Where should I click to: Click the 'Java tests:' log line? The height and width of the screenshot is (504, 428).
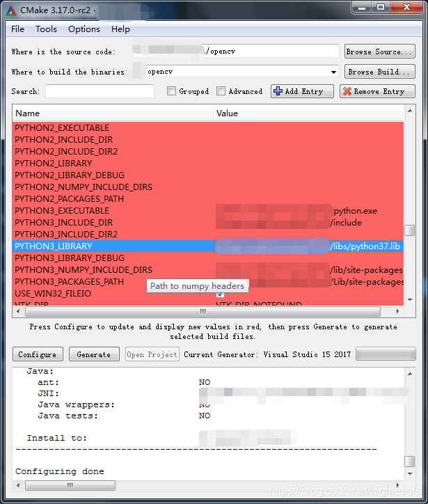point(68,416)
